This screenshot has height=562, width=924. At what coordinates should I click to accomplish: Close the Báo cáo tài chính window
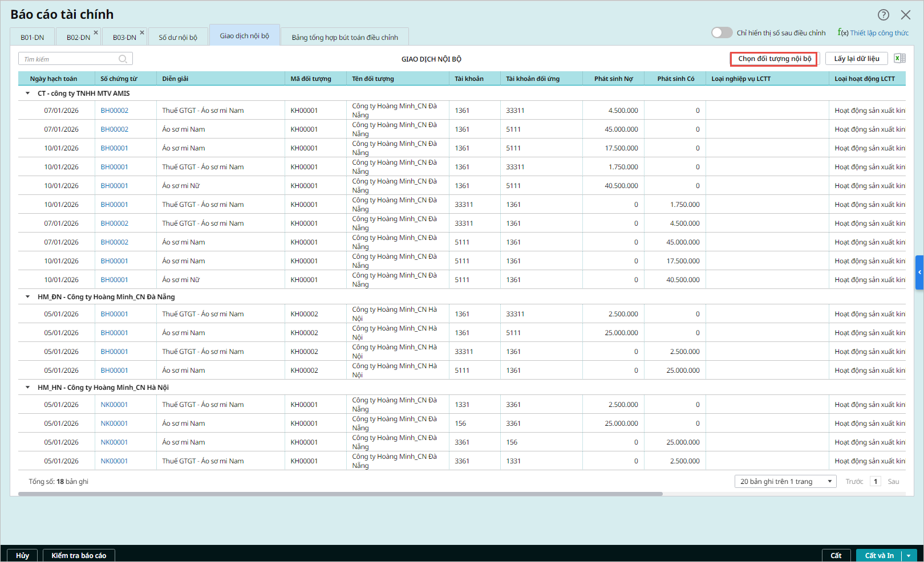(x=906, y=15)
